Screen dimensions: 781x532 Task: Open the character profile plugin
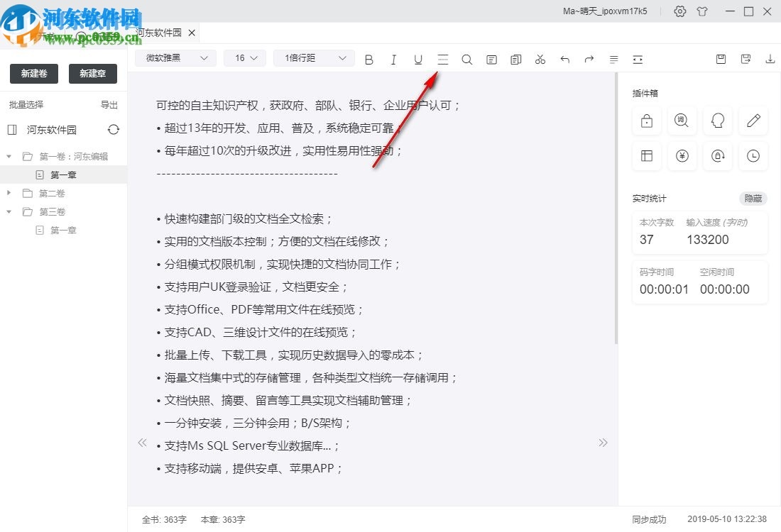[717, 121]
